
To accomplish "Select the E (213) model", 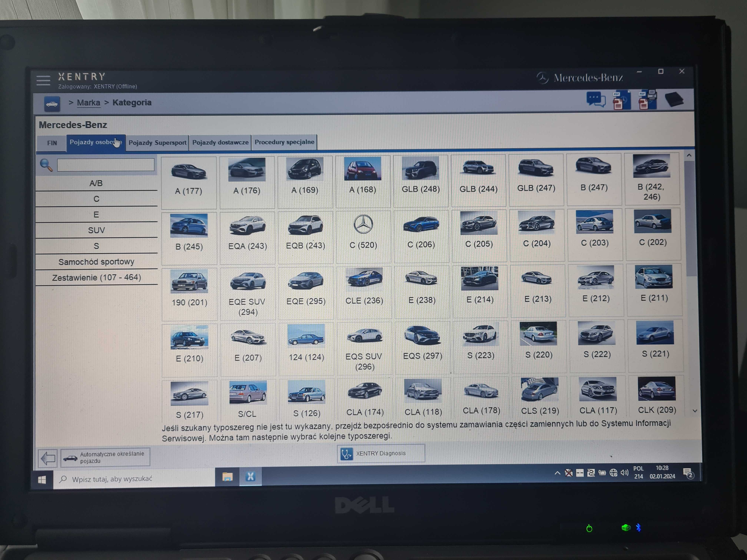I will (x=538, y=291).
